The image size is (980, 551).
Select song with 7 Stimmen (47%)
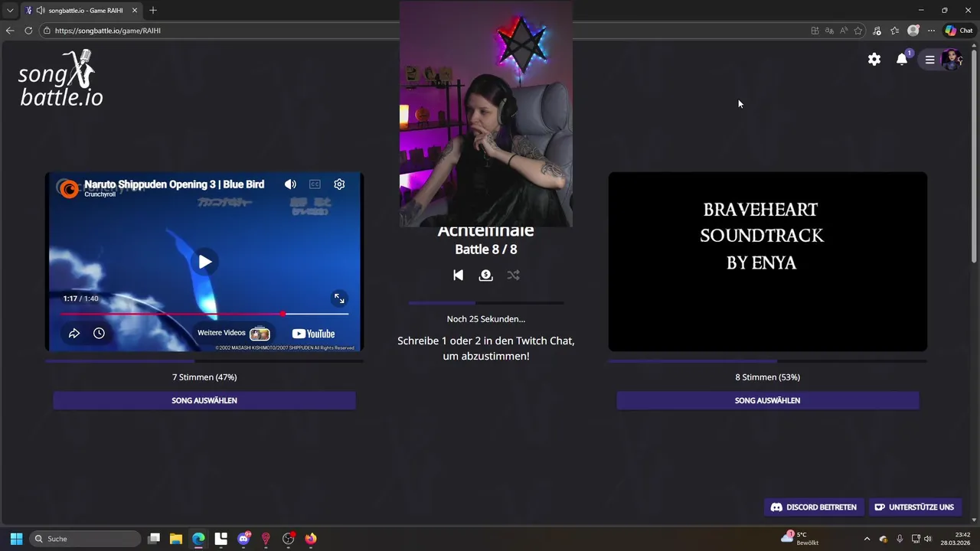coord(204,400)
